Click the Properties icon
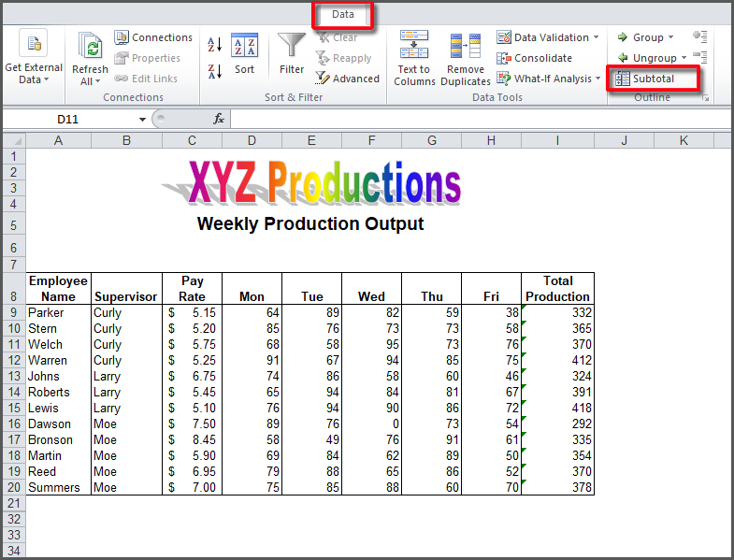 (122, 58)
